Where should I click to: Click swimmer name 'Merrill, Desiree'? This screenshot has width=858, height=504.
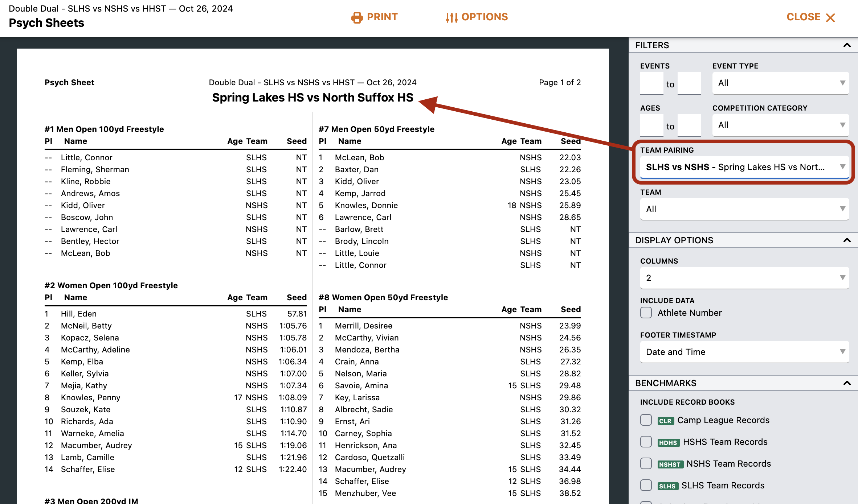coord(364,326)
